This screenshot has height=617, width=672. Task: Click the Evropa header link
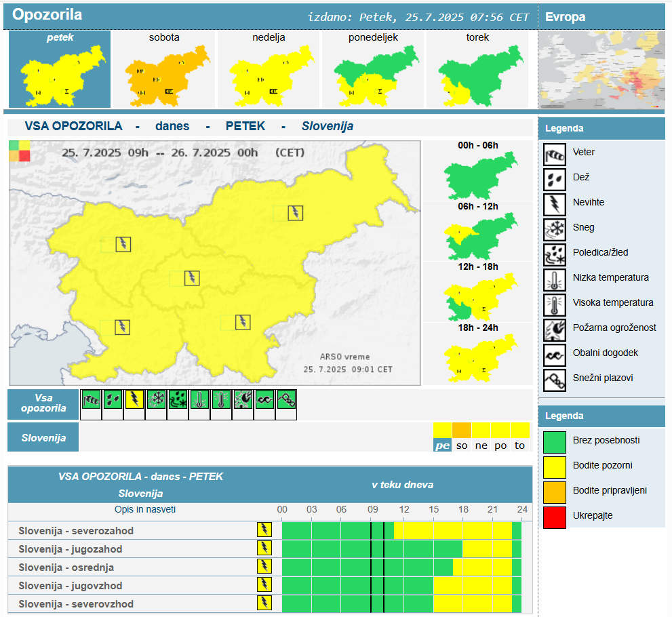565,17
